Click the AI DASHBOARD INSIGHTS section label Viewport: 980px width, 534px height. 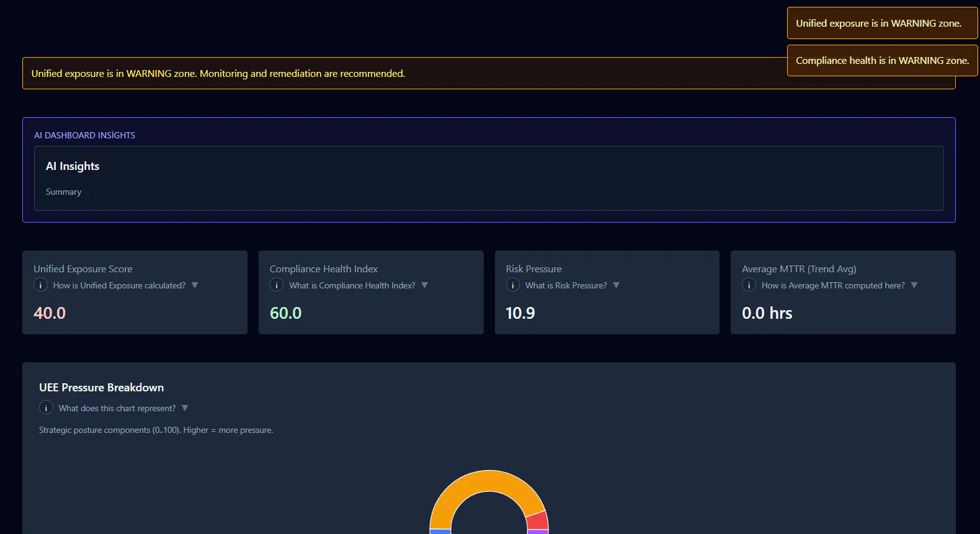pyautogui.click(x=84, y=135)
